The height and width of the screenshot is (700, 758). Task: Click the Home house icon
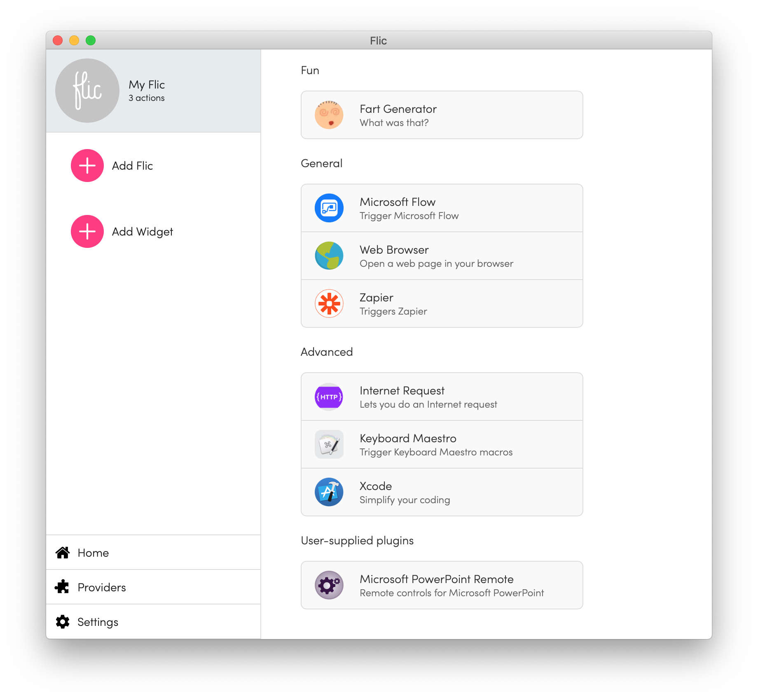[x=63, y=553]
